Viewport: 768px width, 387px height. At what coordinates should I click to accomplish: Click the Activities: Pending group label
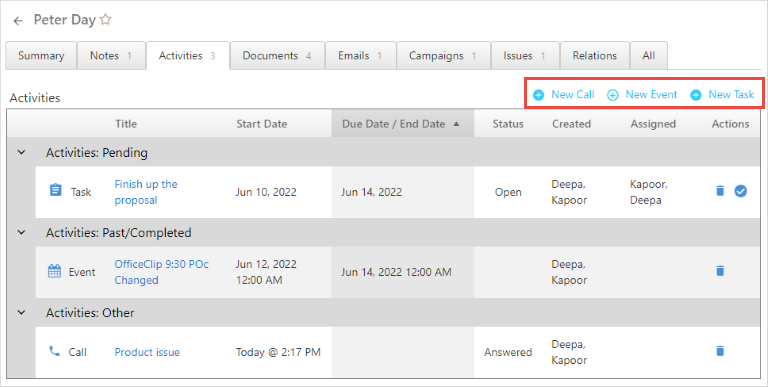tap(96, 153)
